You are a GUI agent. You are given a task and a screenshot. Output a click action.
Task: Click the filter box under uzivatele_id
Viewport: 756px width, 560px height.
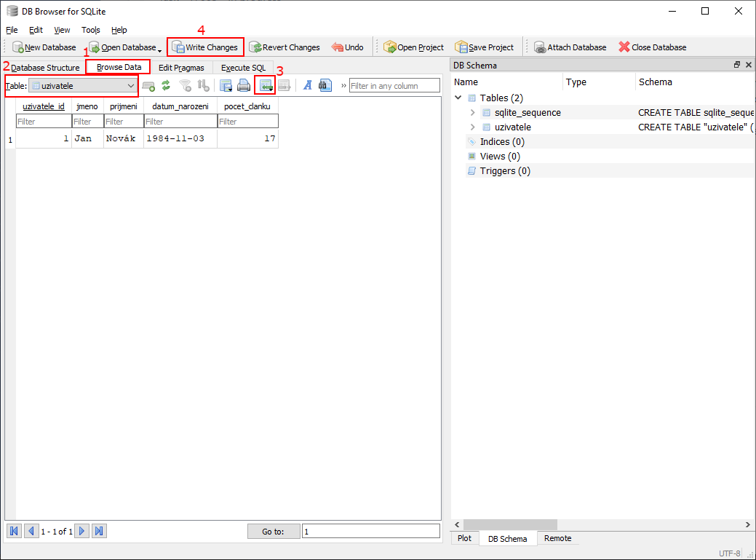click(x=44, y=122)
